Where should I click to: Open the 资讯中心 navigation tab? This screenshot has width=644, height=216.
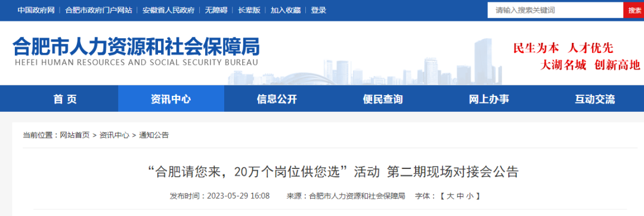tap(171, 99)
